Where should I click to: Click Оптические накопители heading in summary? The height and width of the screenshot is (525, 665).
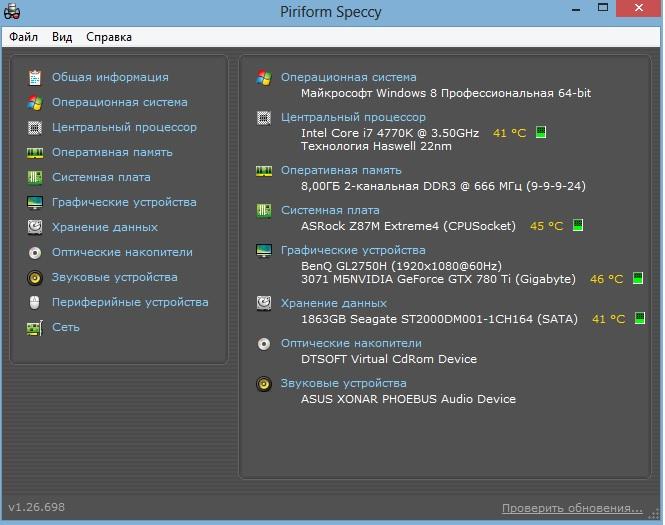click(351, 343)
